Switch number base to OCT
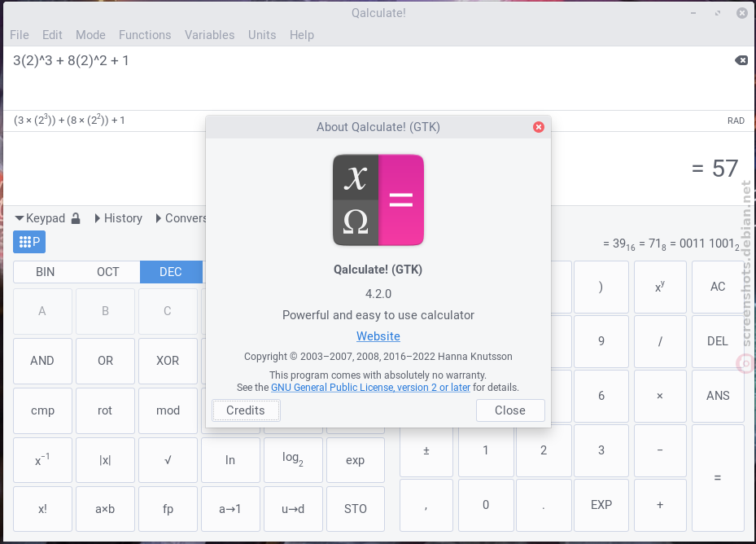 (108, 272)
